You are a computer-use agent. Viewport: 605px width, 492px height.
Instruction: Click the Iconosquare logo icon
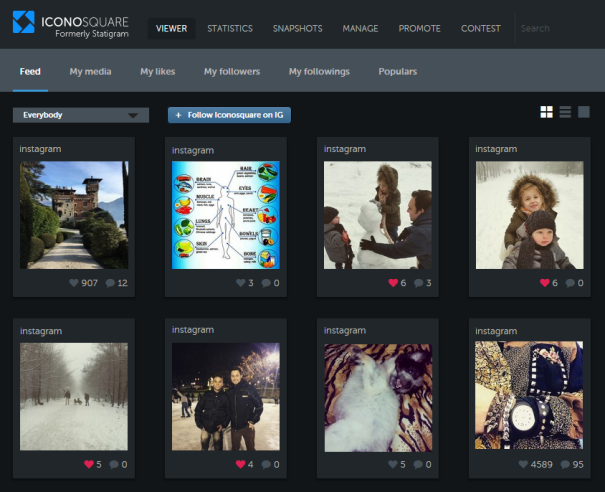(x=24, y=22)
